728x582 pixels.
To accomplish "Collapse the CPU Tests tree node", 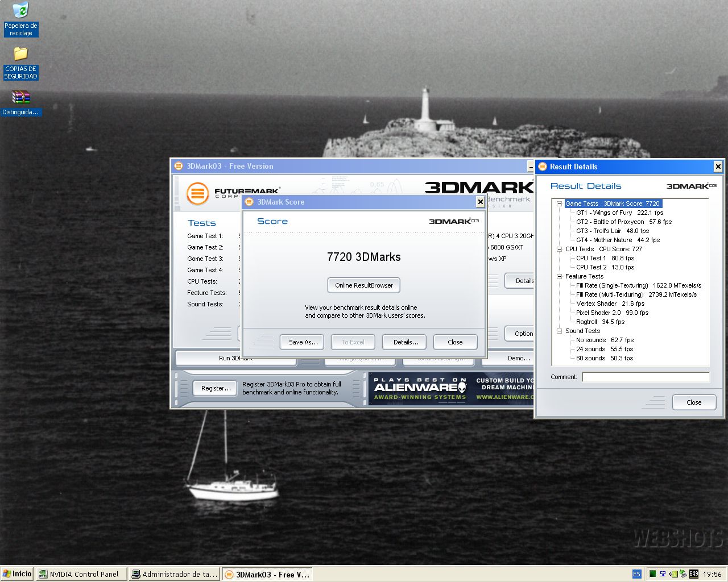I will [x=560, y=249].
